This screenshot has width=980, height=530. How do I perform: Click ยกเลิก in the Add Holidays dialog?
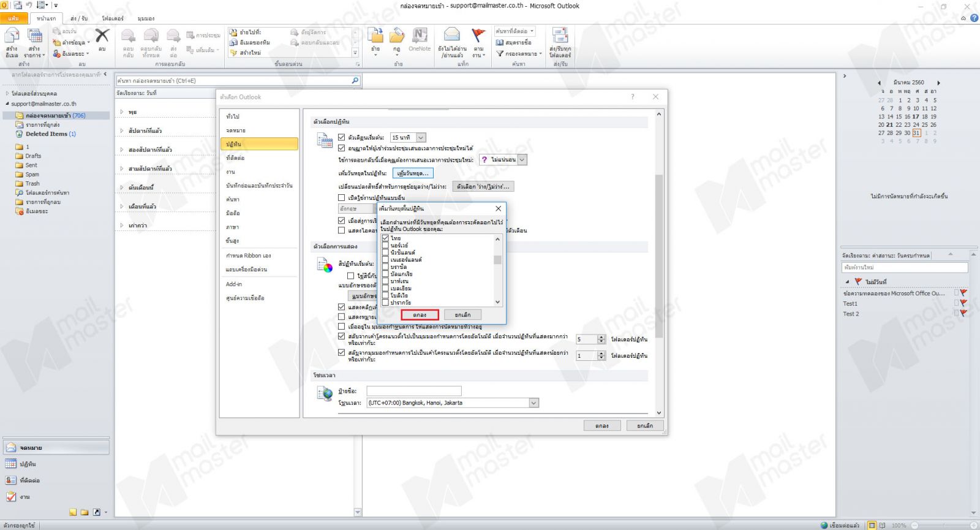click(x=463, y=315)
